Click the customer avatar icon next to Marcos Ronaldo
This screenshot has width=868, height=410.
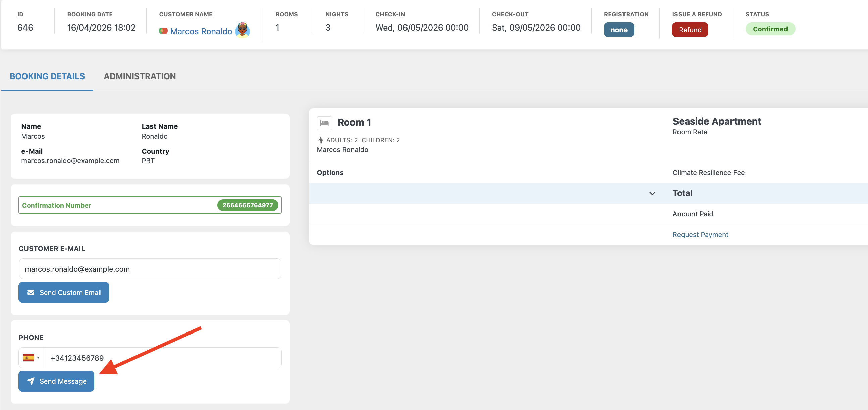pos(242,30)
